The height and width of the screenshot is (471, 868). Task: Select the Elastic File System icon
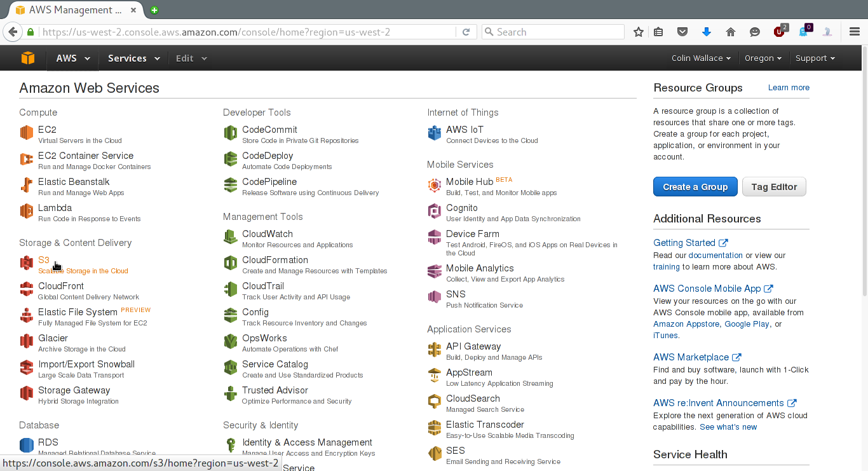pos(26,315)
